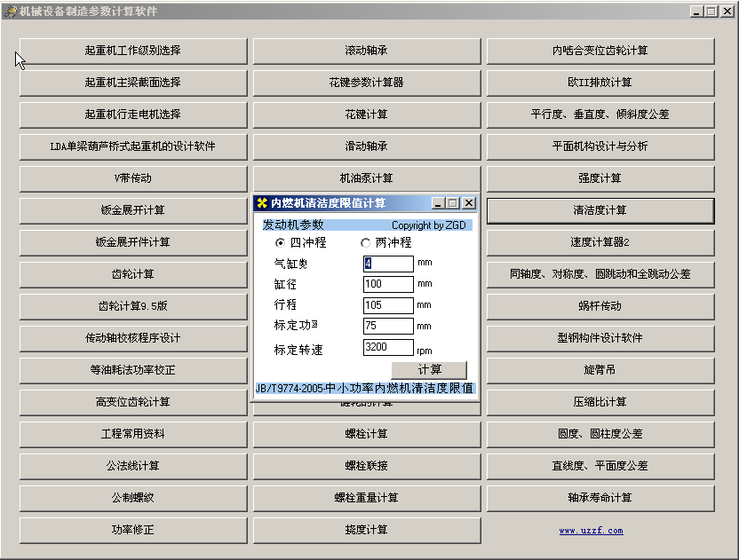Click the 清洁度计算 button
The height and width of the screenshot is (560, 739).
[600, 210]
